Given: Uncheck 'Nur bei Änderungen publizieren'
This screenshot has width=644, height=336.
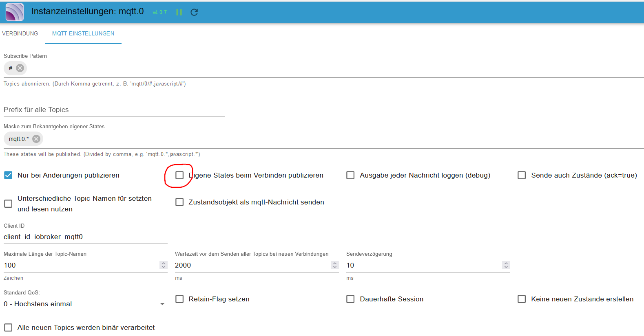Looking at the screenshot, I should coord(8,175).
